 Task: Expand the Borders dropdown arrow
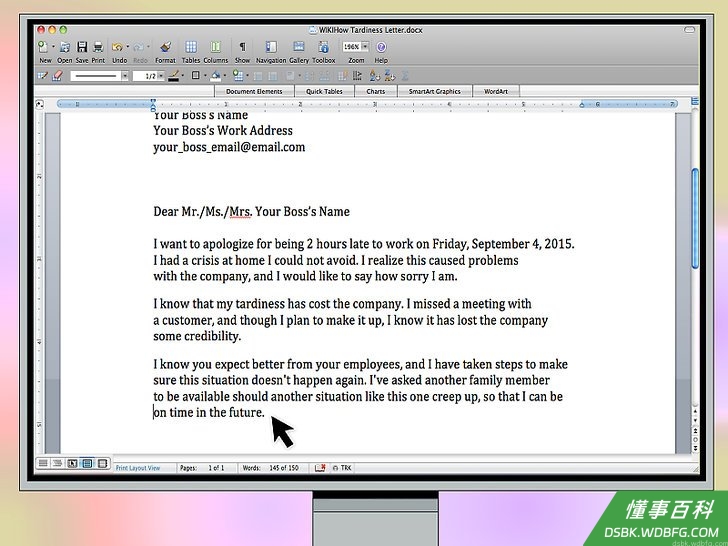205,76
